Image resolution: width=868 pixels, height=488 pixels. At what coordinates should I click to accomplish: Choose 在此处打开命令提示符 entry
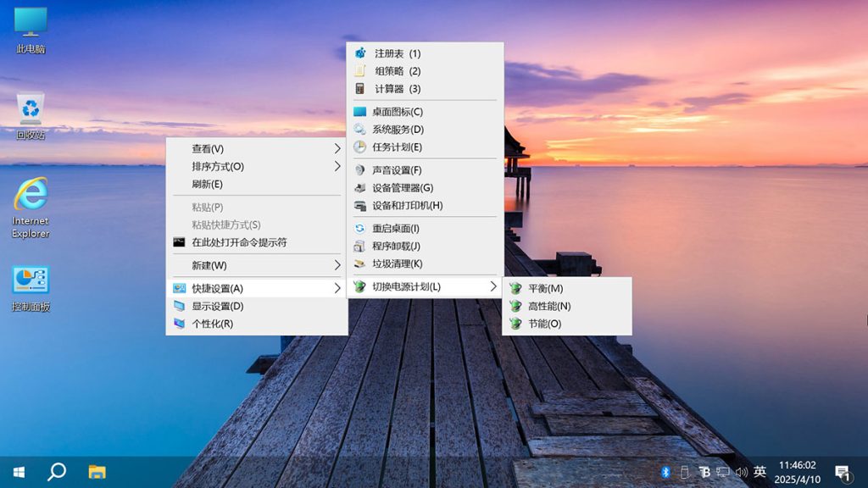pos(257,242)
